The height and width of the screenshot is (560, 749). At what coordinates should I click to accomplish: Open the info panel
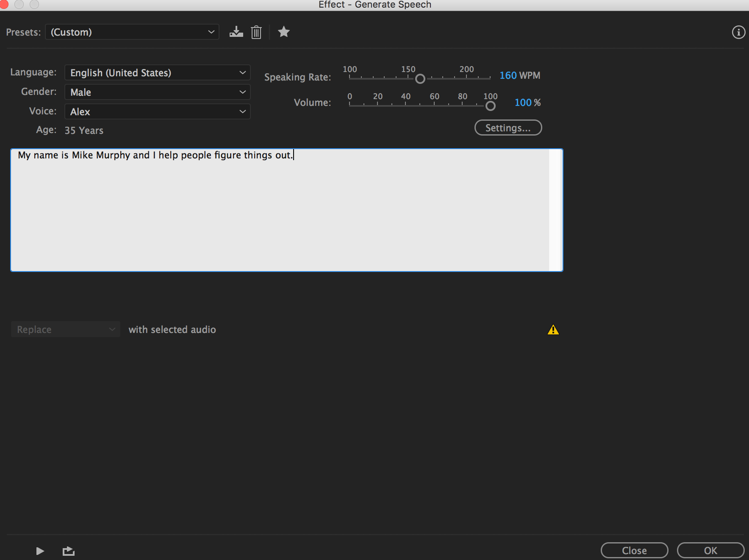[x=738, y=32]
